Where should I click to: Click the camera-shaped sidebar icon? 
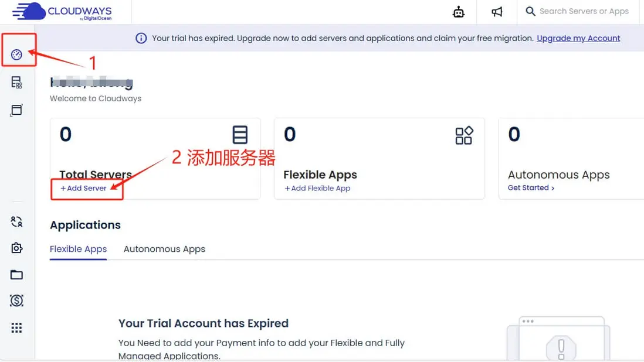point(16,248)
